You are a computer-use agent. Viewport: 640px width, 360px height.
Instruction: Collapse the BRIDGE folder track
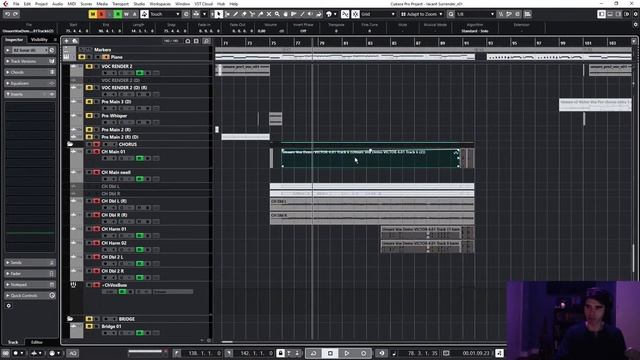[70, 319]
